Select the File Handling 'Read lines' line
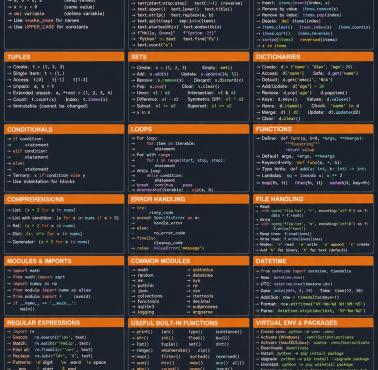 coord(284,234)
